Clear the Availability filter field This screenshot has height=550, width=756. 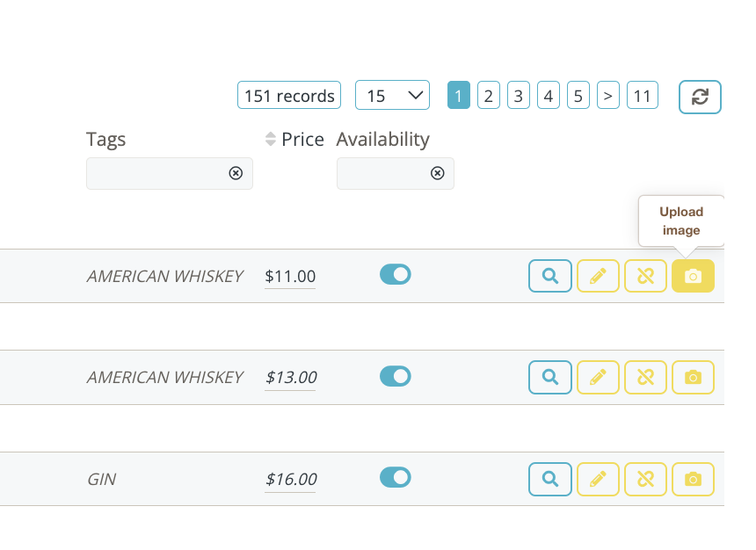pos(437,174)
